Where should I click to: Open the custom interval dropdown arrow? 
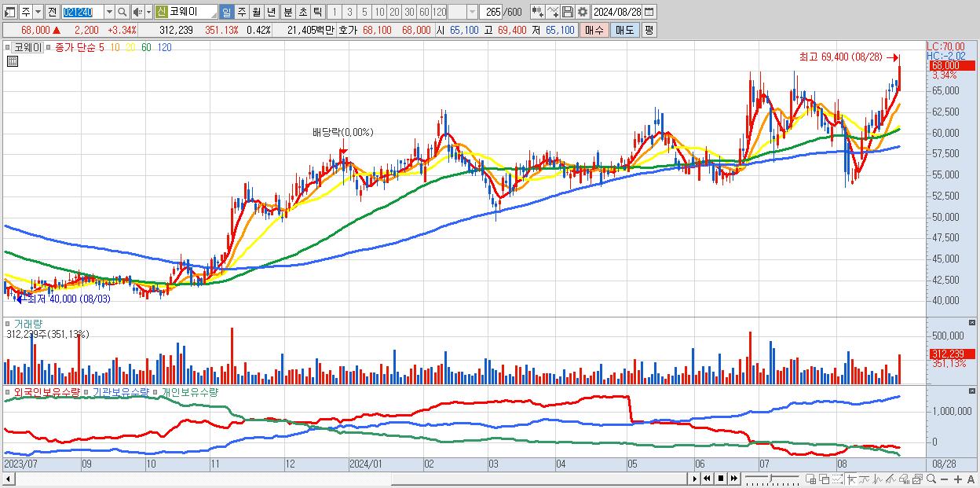pos(472,12)
